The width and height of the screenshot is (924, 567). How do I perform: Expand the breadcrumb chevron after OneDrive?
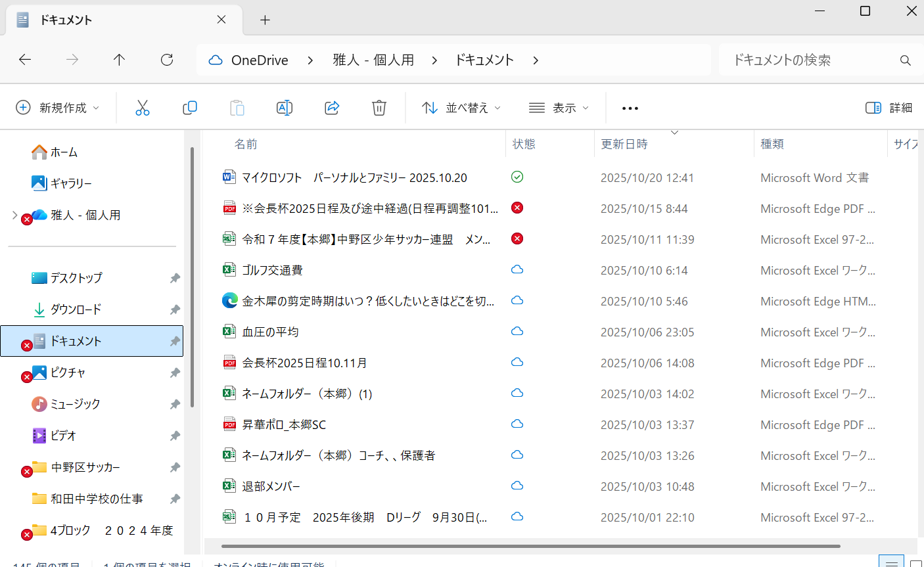pos(310,60)
